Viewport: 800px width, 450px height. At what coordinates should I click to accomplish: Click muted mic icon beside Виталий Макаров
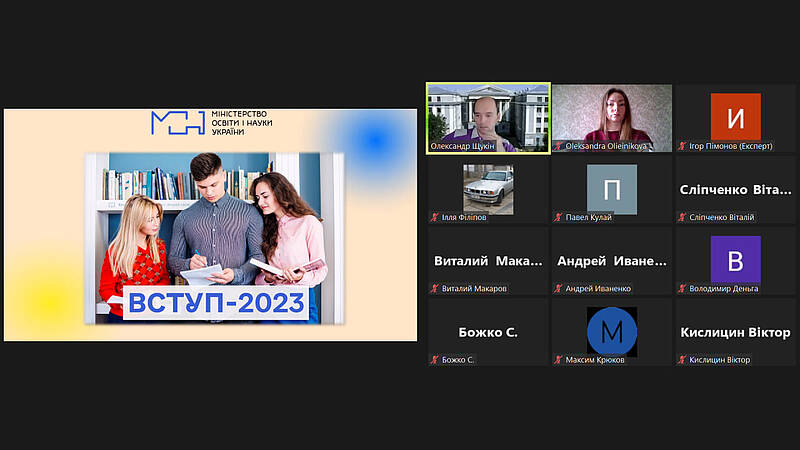pyautogui.click(x=435, y=289)
